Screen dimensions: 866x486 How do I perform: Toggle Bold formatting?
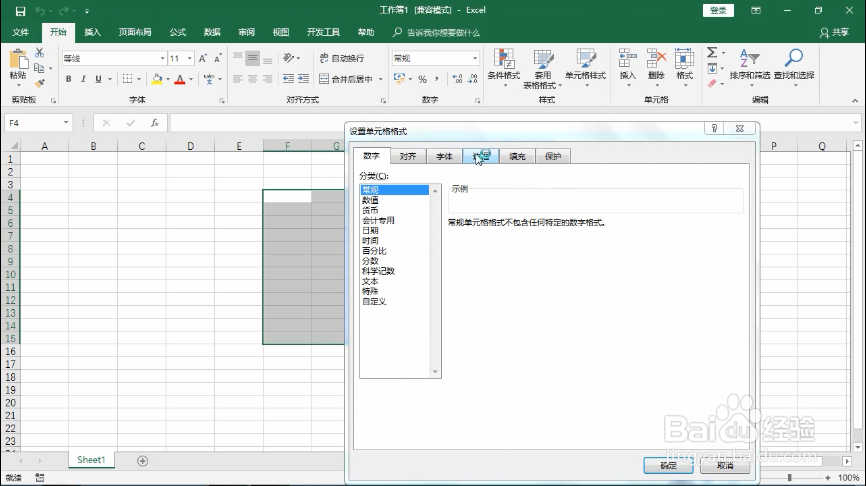[x=68, y=79]
